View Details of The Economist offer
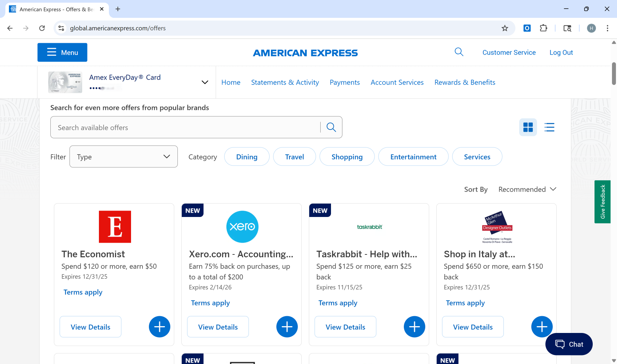 (90, 327)
